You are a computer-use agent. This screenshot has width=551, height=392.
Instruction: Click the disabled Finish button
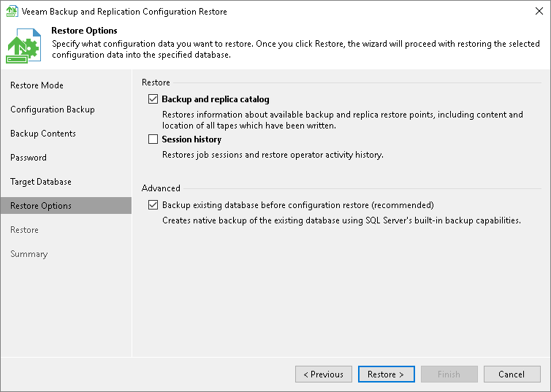click(x=449, y=374)
